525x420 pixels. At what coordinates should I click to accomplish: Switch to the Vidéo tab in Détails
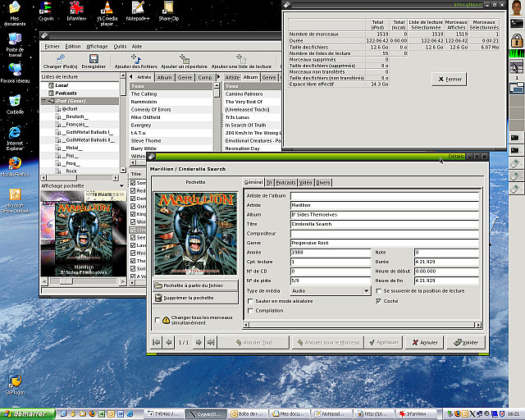[305, 183]
